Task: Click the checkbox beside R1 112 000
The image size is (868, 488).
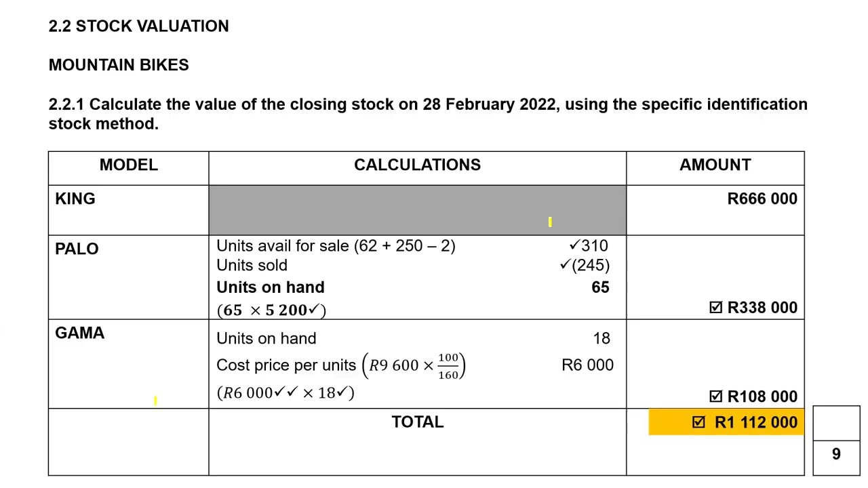Action: pos(698,422)
